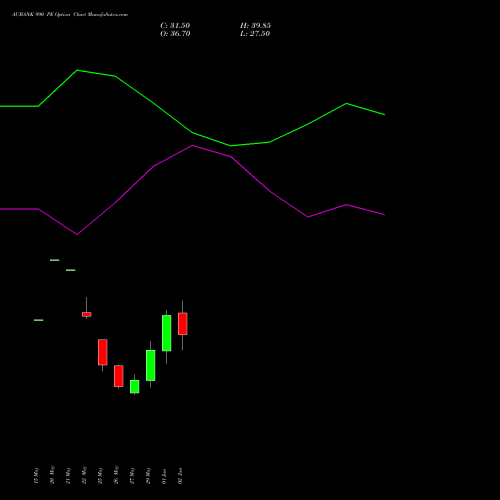
Task: Click the red candlestick above 02 Jun
Action: 183,324
